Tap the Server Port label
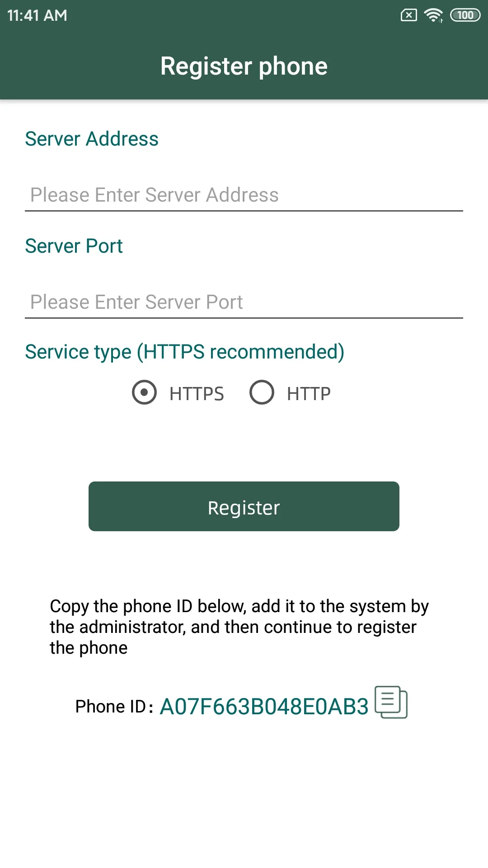 pos(74,246)
